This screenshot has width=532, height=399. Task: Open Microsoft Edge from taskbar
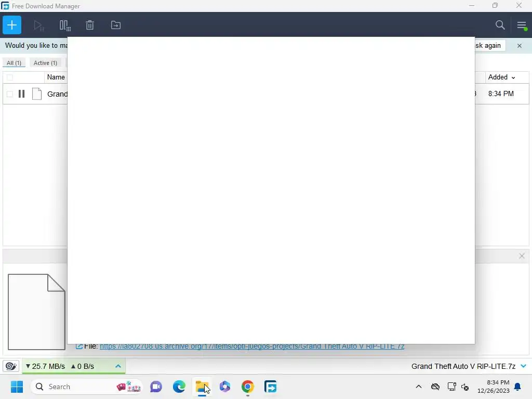[x=179, y=387]
